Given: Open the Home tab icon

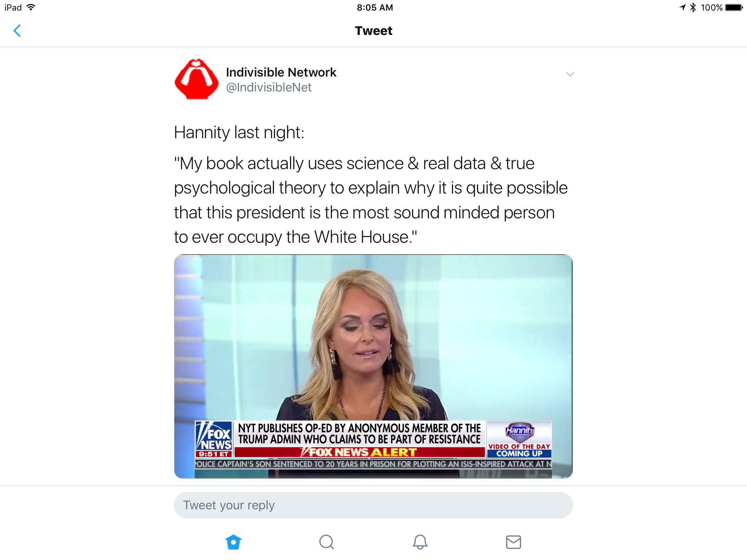Looking at the screenshot, I should [233, 542].
